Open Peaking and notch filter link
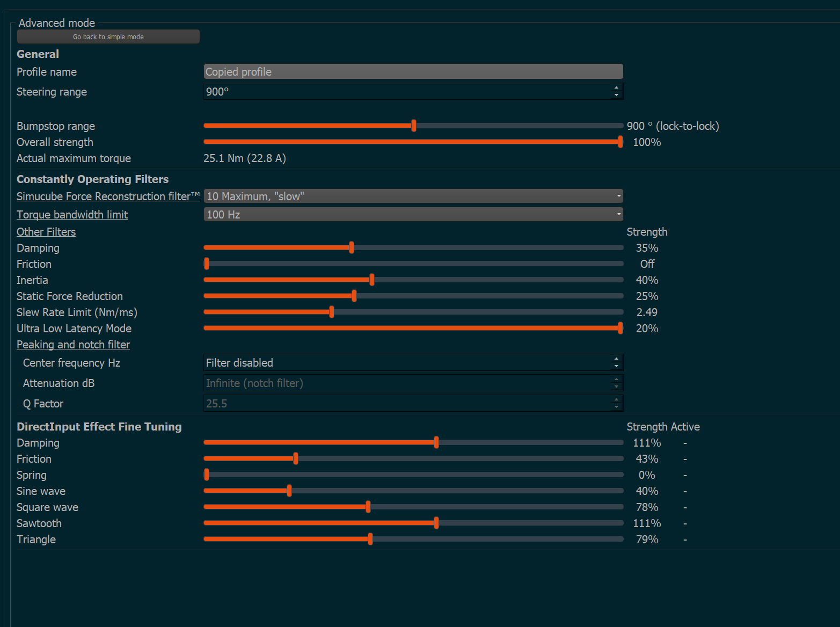The height and width of the screenshot is (627, 840). 73,345
